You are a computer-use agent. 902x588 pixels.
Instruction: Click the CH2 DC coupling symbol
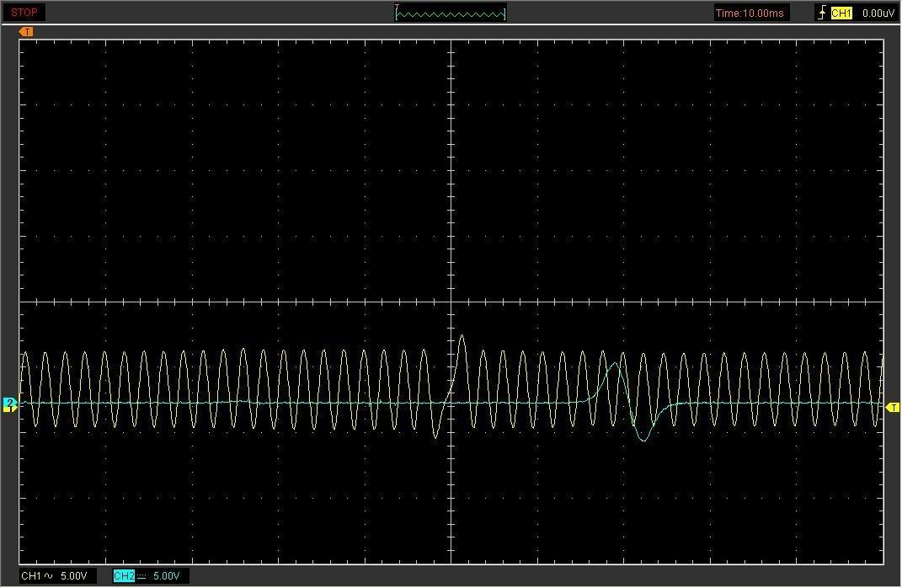point(141,576)
